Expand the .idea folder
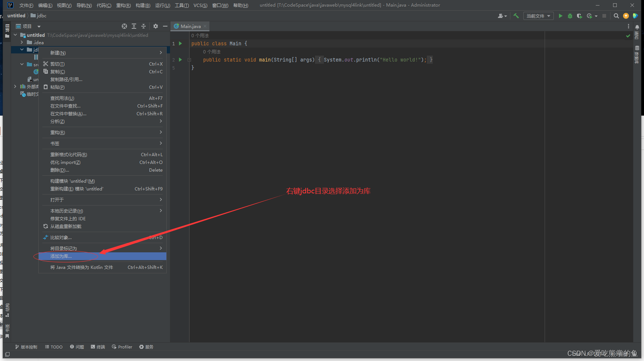This screenshot has height=361, width=644. tap(22, 42)
